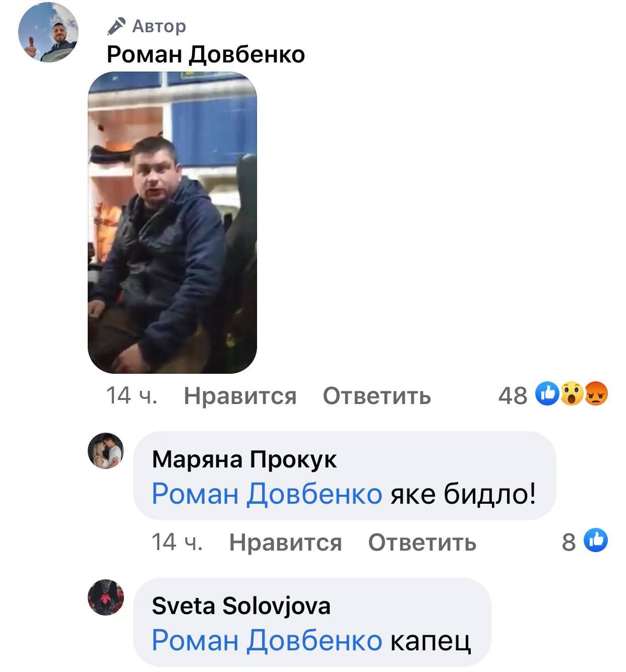Click the microphone Автор badge icon
Screen dimensions: 626x672
116,26
